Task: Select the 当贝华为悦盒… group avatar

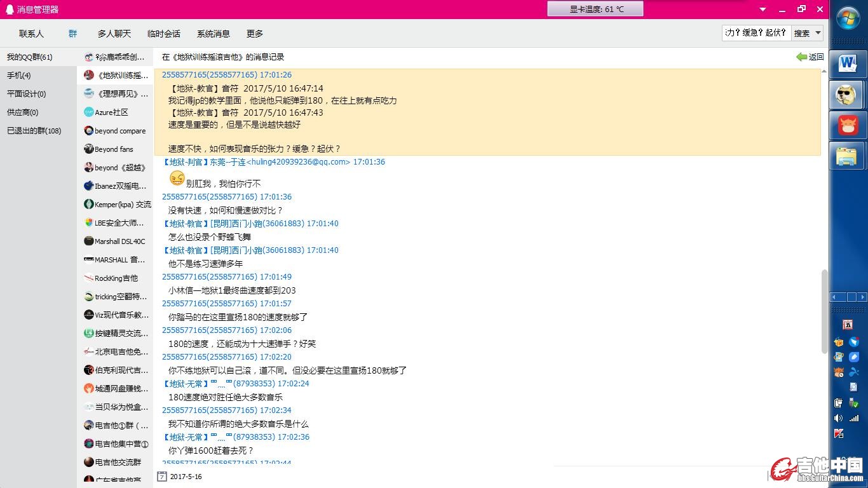Action: 89,407
